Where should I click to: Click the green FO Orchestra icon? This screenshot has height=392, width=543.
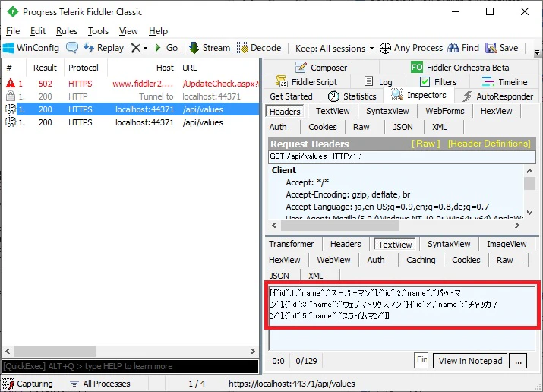tap(417, 67)
